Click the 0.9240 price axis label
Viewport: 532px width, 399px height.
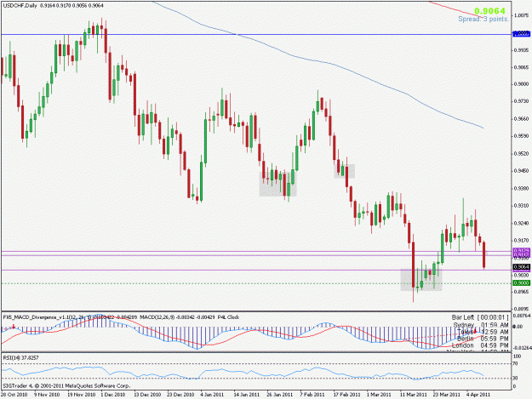(522, 224)
